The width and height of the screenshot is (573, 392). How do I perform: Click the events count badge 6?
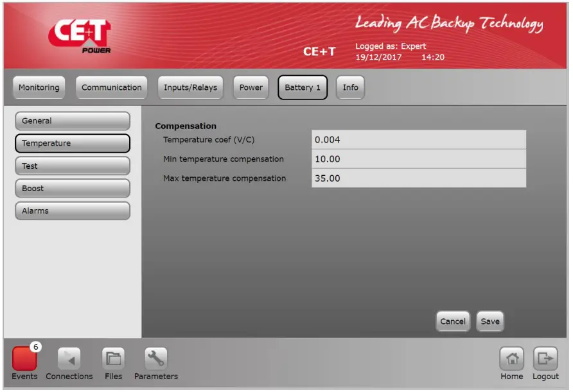[x=36, y=346]
